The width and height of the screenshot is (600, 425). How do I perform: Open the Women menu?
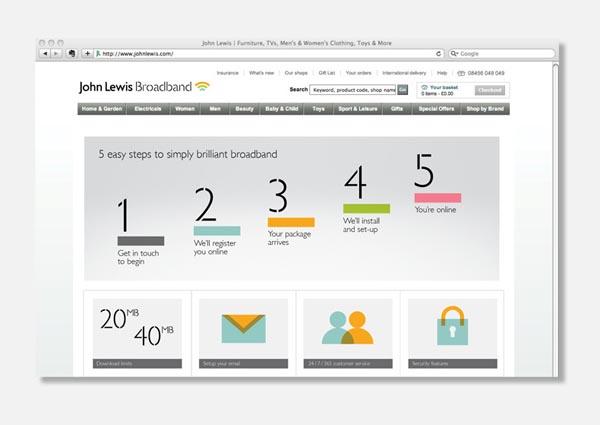pos(185,109)
